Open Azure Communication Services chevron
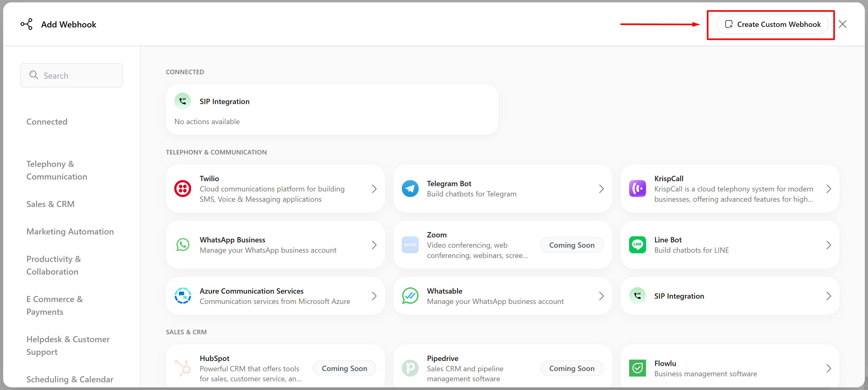The width and height of the screenshot is (868, 390). tap(374, 296)
